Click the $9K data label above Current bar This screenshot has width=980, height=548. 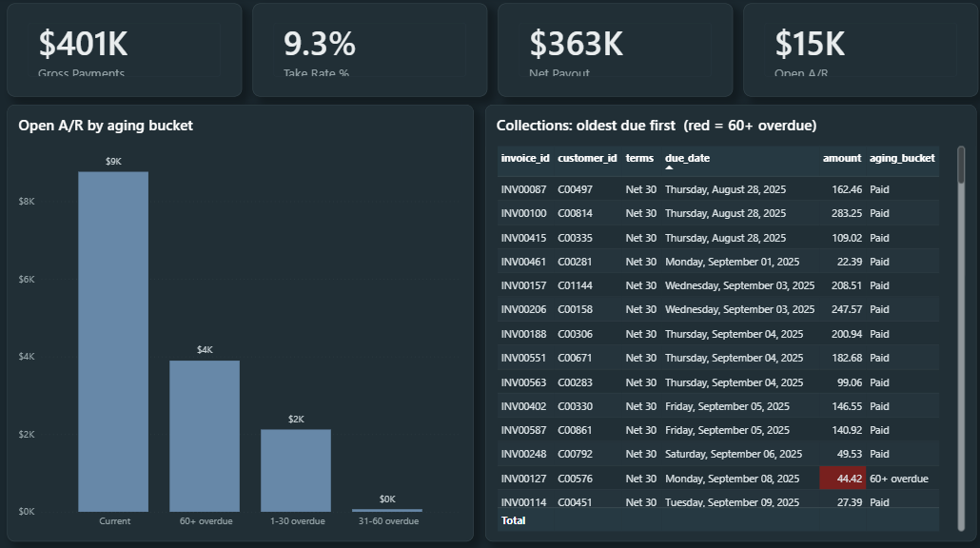tap(113, 161)
